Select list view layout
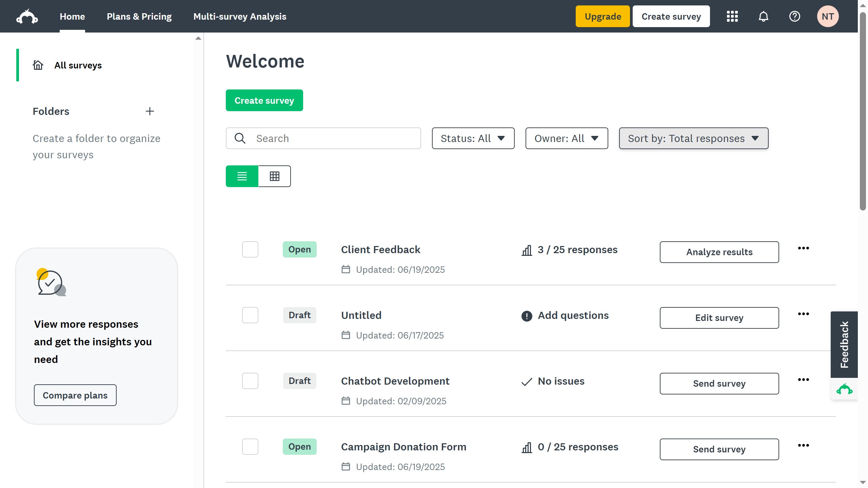 tap(242, 176)
